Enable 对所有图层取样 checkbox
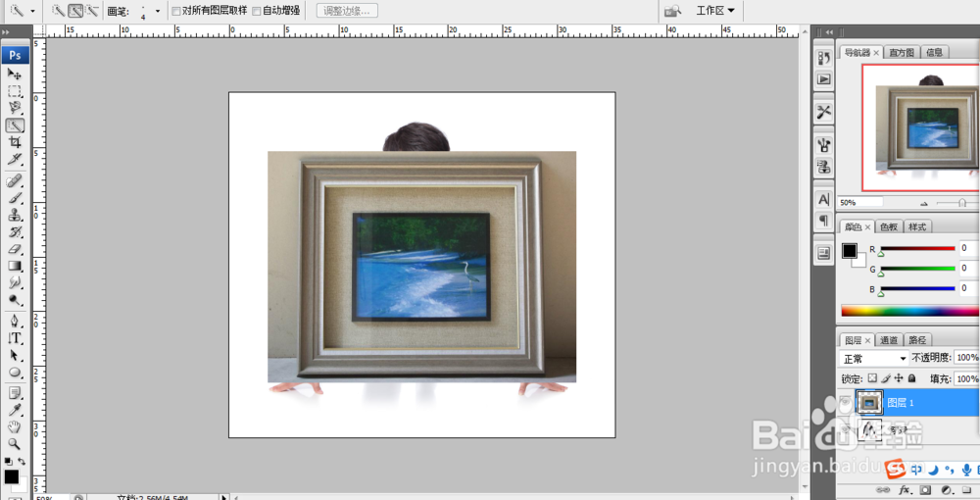Viewport: 980px width, 500px height. tap(176, 11)
